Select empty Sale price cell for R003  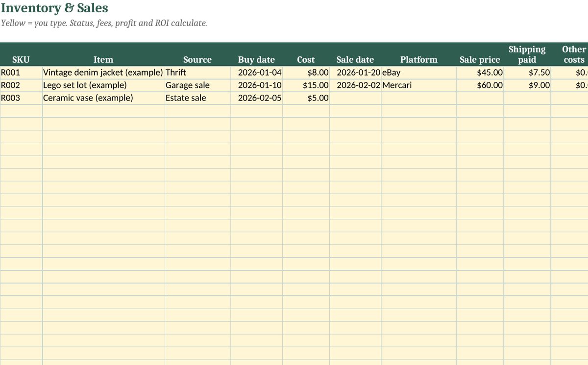click(x=480, y=98)
